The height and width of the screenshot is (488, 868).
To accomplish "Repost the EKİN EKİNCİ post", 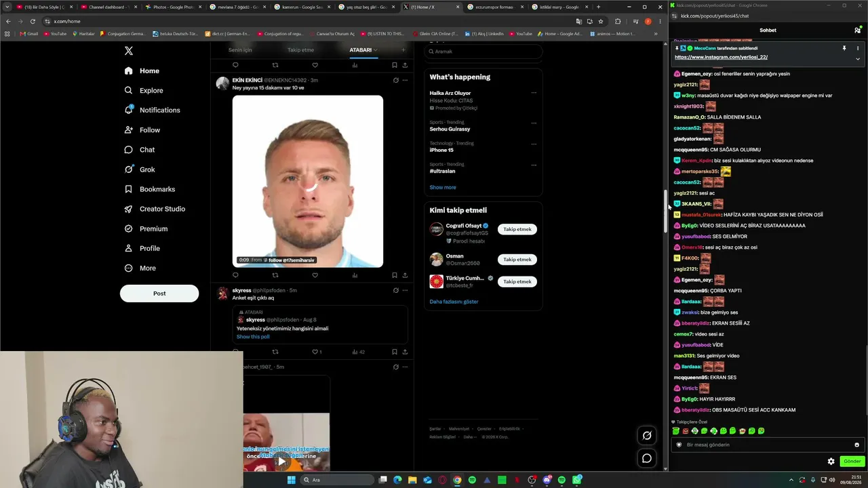I will pyautogui.click(x=275, y=275).
